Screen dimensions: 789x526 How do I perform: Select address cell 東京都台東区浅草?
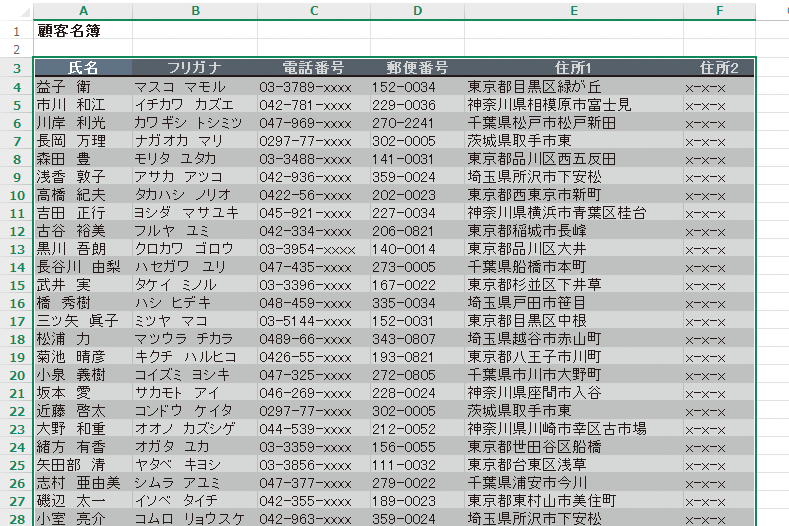pos(574,465)
